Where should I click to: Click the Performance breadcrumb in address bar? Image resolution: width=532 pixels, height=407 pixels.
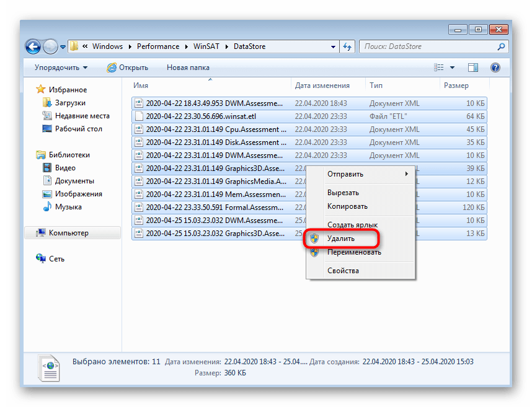[158, 46]
